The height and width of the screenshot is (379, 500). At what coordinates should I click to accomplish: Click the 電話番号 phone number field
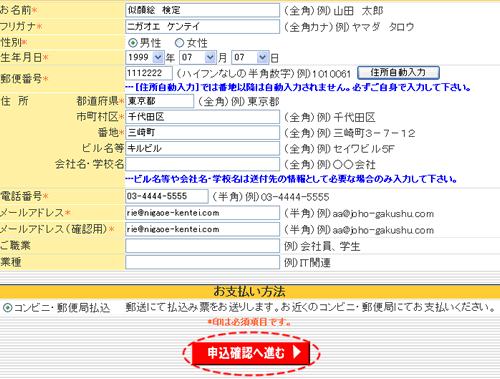[x=167, y=196]
